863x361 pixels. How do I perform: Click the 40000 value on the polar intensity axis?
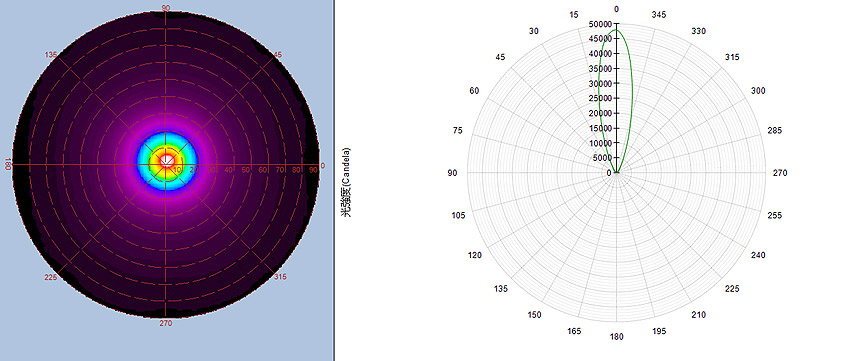[599, 54]
